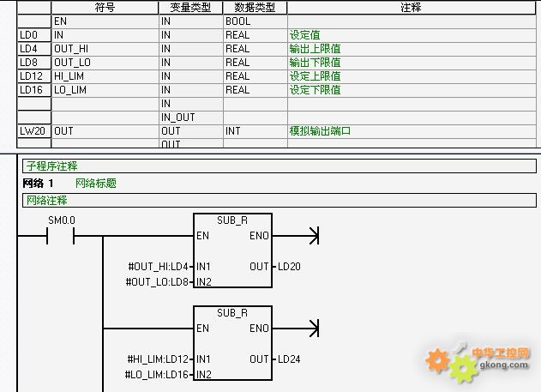Image resolution: width=541 pixels, height=392 pixels.
Task: Click the 设定下限值 comment cell
Action: [x=412, y=90]
